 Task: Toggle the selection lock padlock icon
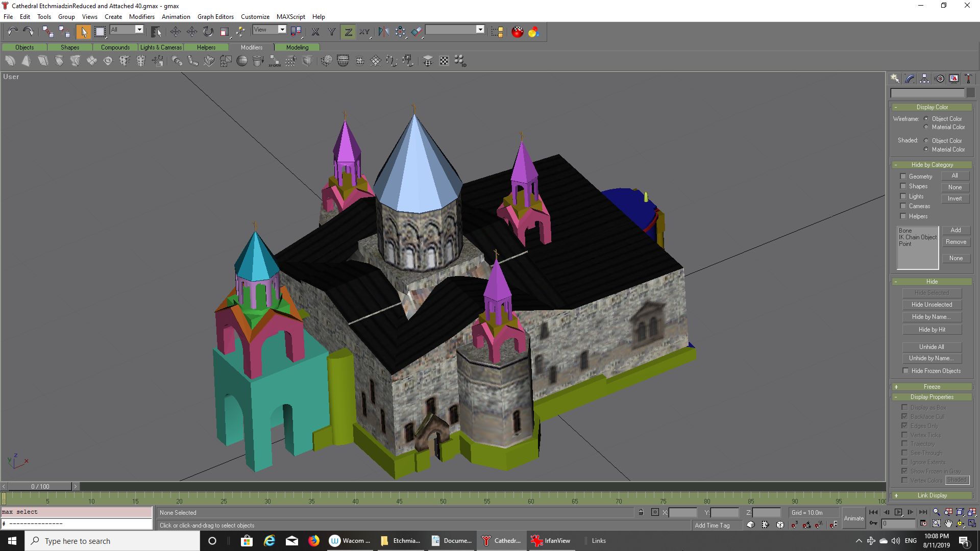pos(641,512)
